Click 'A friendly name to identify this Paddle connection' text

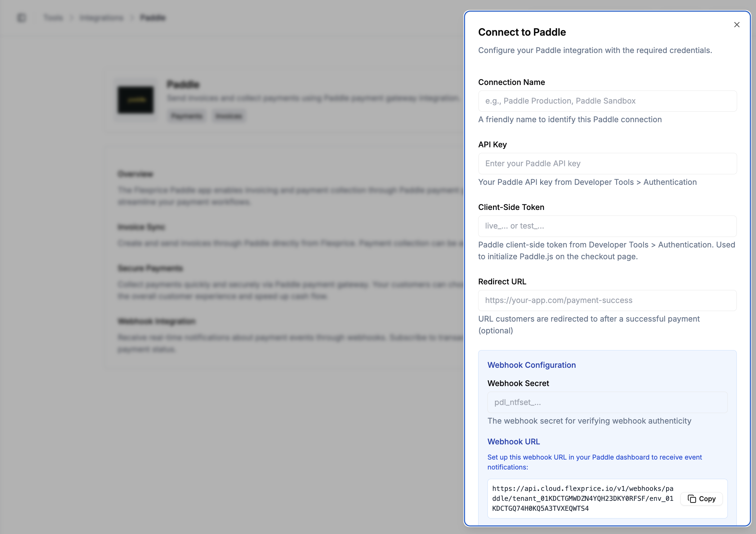click(x=570, y=119)
